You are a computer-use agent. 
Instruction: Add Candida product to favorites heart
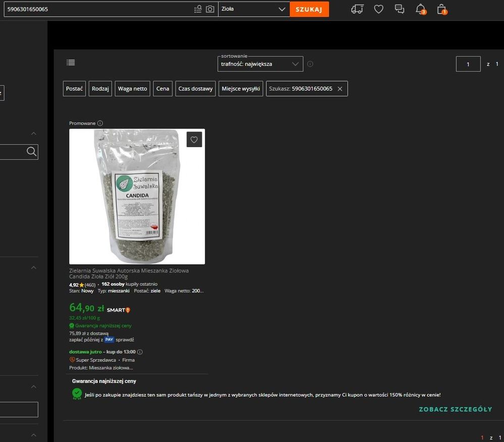click(x=194, y=140)
